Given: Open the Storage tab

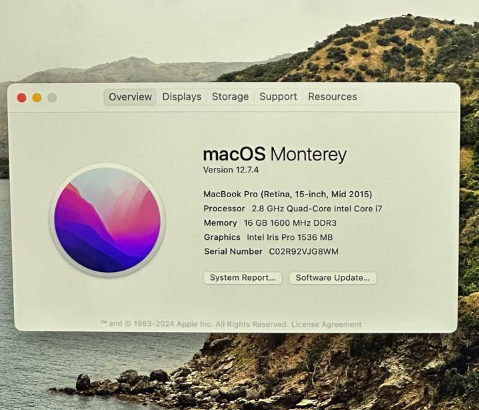Looking at the screenshot, I should pos(230,97).
